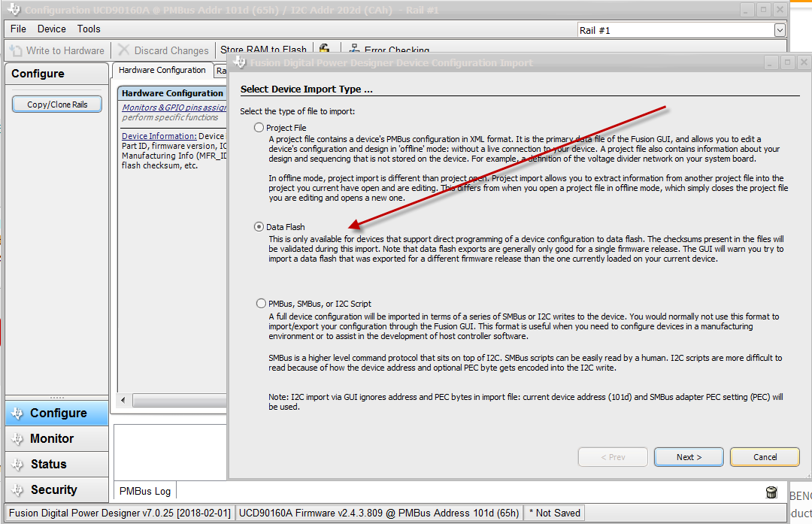Click the Hardware Configuration panel header

pyautogui.click(x=172, y=93)
